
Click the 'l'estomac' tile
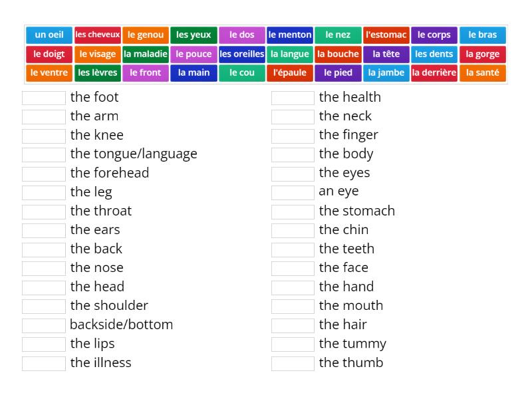[386, 35]
